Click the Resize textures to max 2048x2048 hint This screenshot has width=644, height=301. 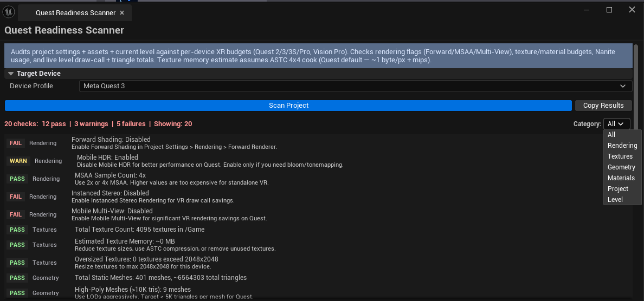(143, 266)
